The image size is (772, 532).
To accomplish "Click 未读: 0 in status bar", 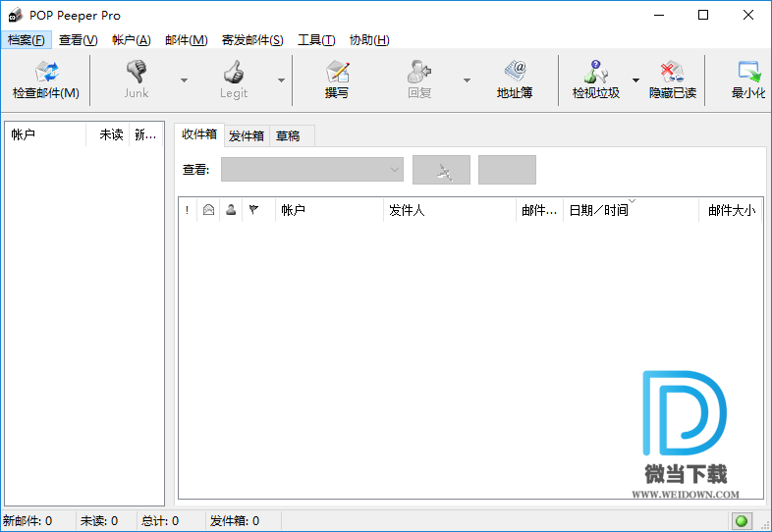I will [99, 520].
